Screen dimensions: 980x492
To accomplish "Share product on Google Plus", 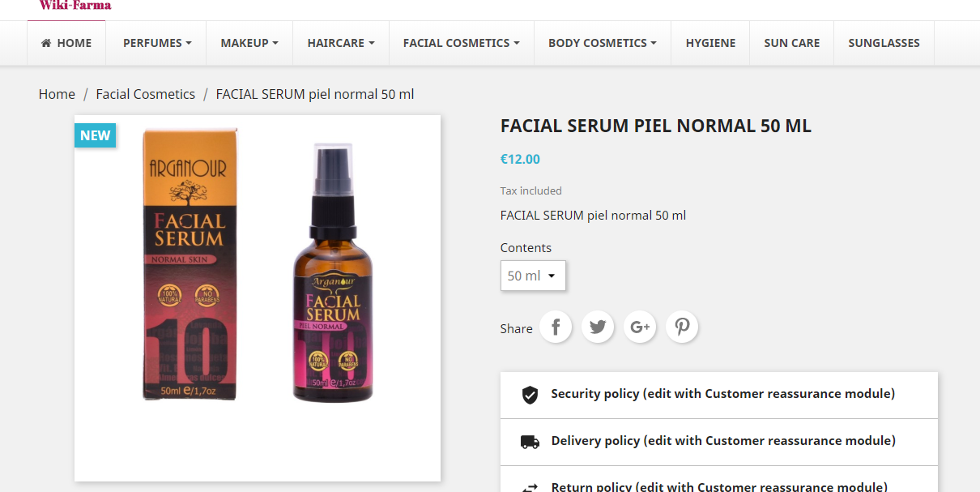I will point(640,327).
